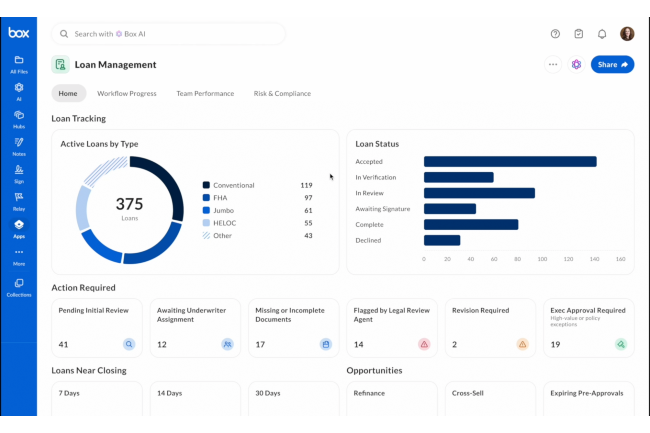Image resolution: width=650 pixels, height=433 pixels.
Task: Select the Team Performance tab
Action: [205, 94]
